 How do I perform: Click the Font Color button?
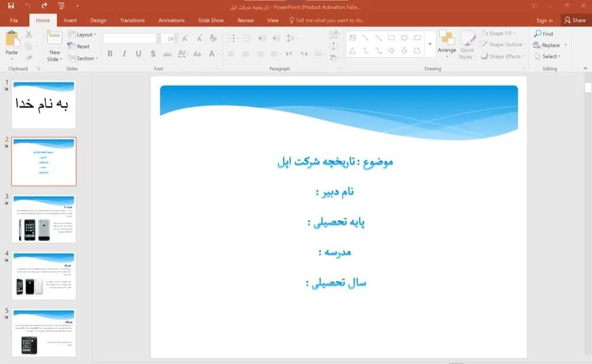[212, 54]
